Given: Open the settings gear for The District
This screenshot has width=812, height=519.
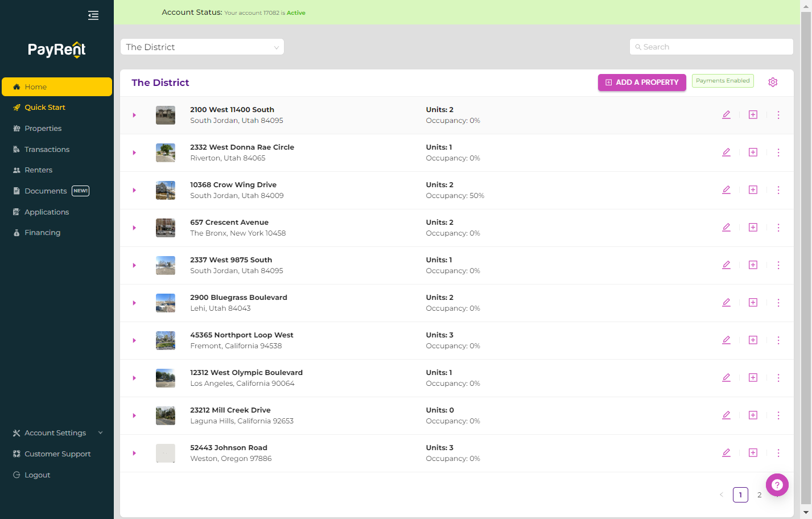Looking at the screenshot, I should [x=773, y=82].
